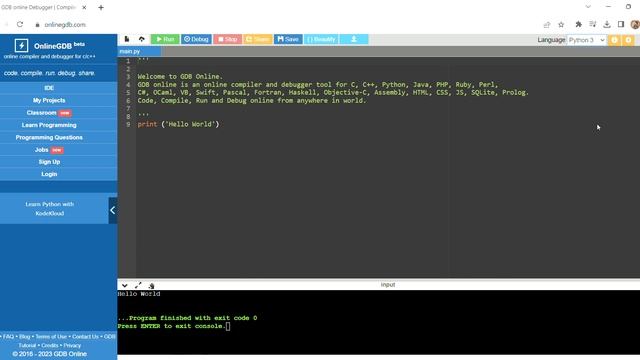Run the program with the green Run button
Viewport: 640px width, 360px height.
coord(165,39)
